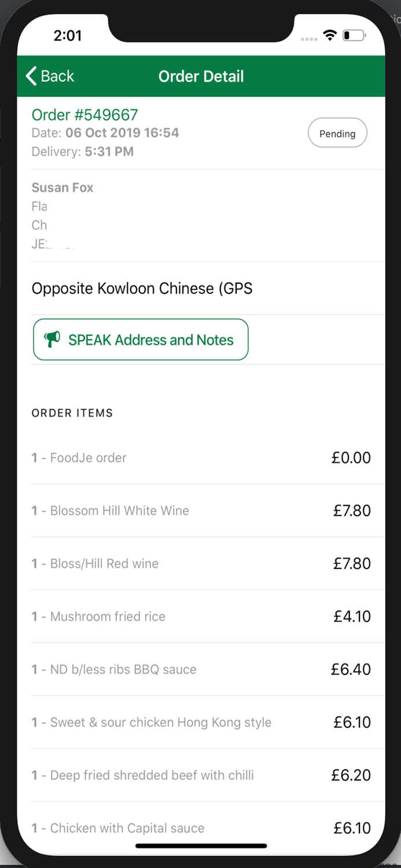Toggle the order status badge

[x=337, y=133]
